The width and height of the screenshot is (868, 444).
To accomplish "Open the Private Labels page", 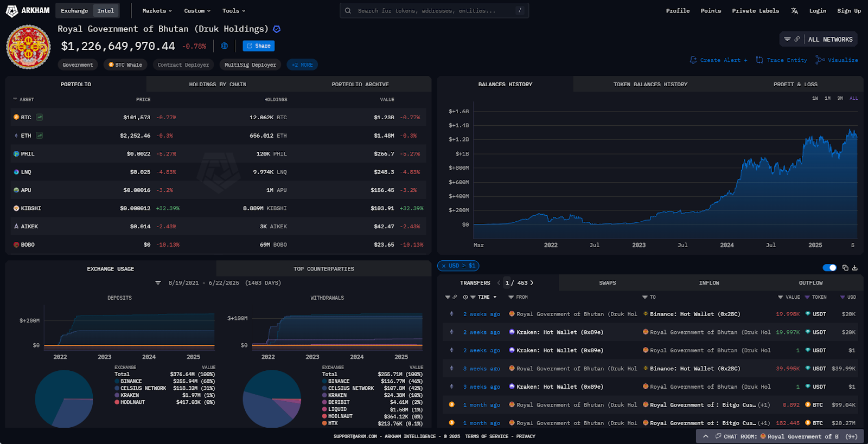I will point(755,11).
